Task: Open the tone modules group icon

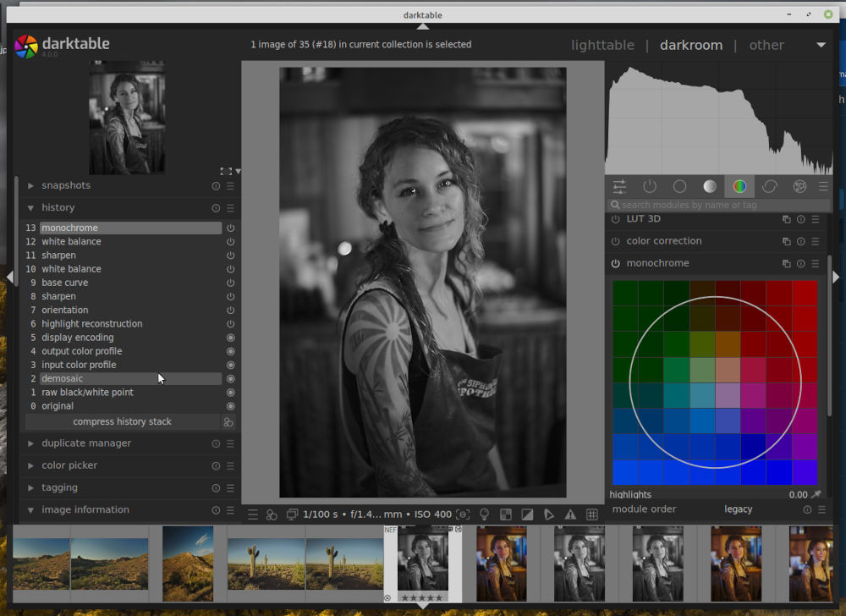Action: click(x=710, y=187)
